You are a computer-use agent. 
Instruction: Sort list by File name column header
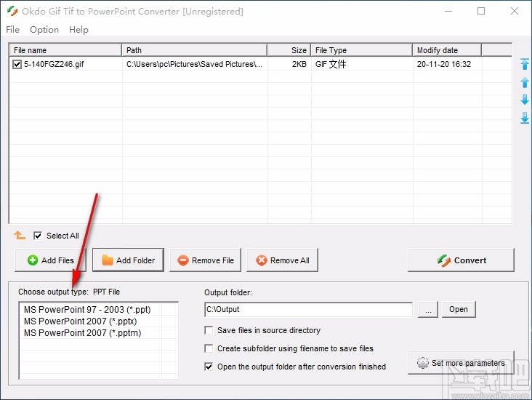point(65,50)
